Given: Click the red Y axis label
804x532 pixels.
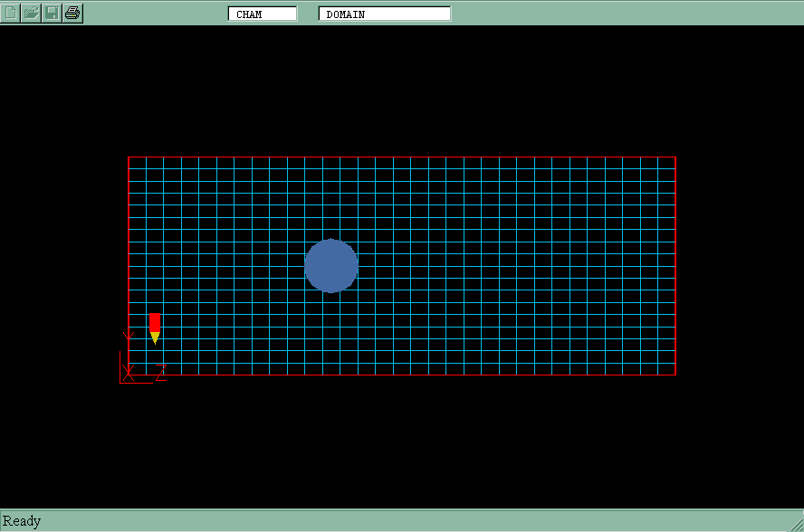Looking at the screenshot, I should [128, 337].
